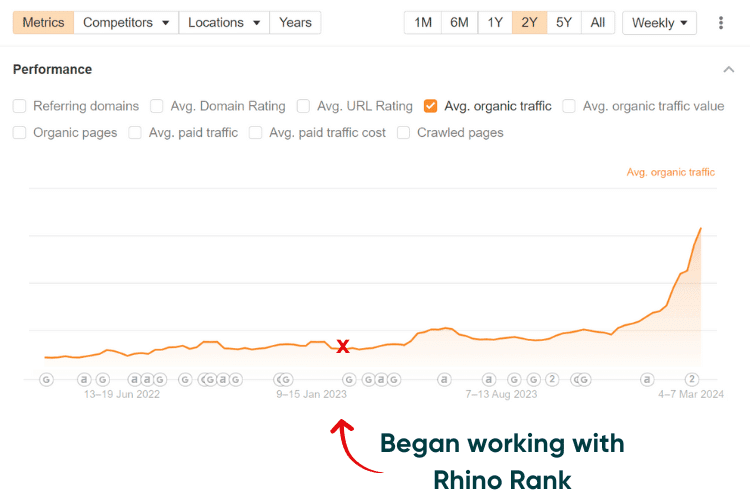This screenshot has width=750, height=500.
Task: Click the red X mark on chart
Action: [343, 346]
